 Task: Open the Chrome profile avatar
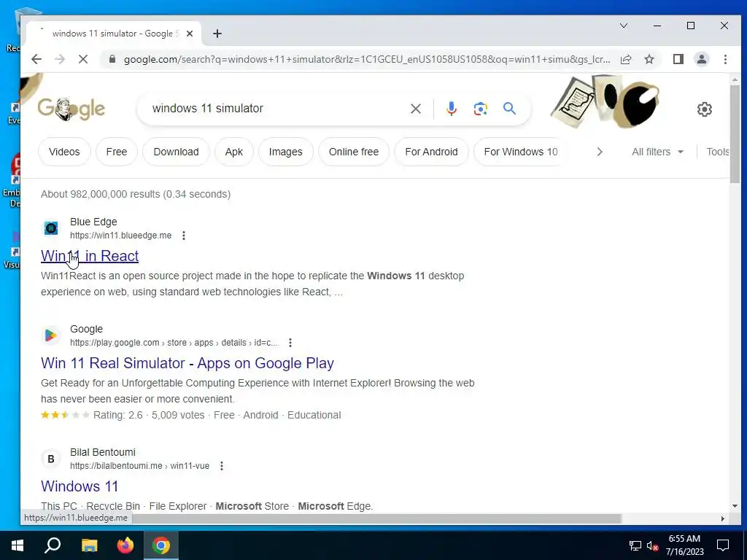click(701, 59)
